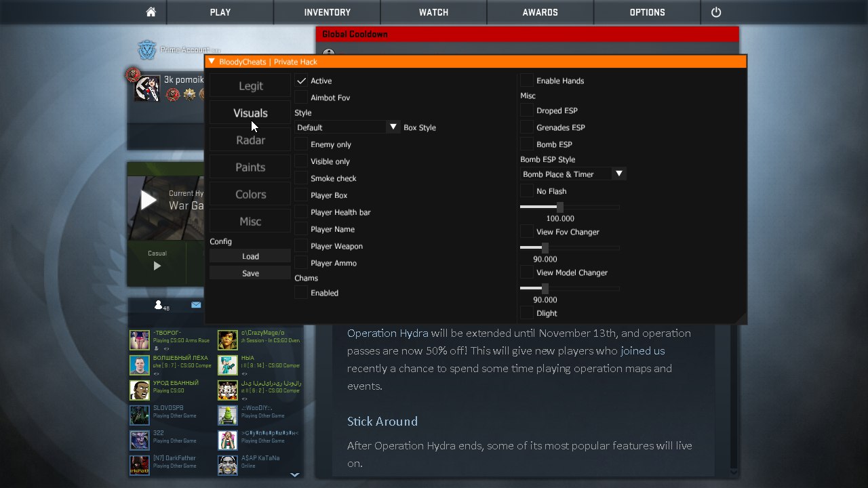Open the AWARDS menu
The height and width of the screenshot is (488, 868).
(540, 12)
